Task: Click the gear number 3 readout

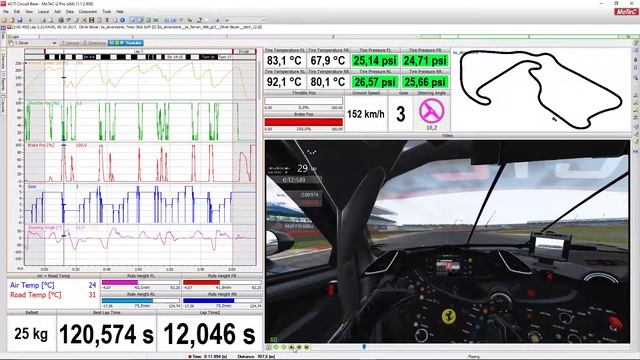Action: point(401,114)
